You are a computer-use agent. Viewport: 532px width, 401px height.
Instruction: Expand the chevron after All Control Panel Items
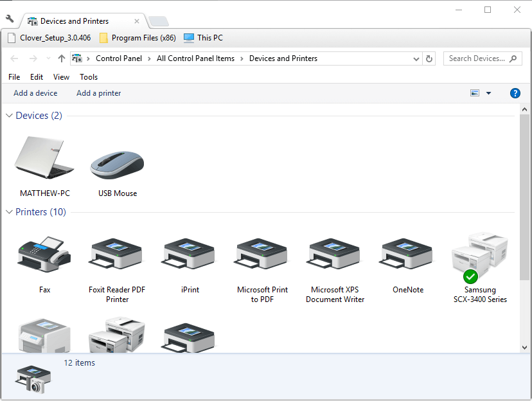[x=242, y=58]
